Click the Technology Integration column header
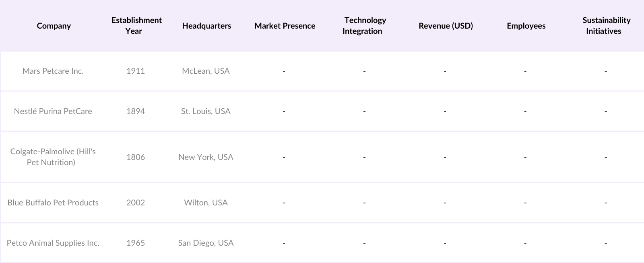This screenshot has height=263, width=644. click(x=364, y=26)
